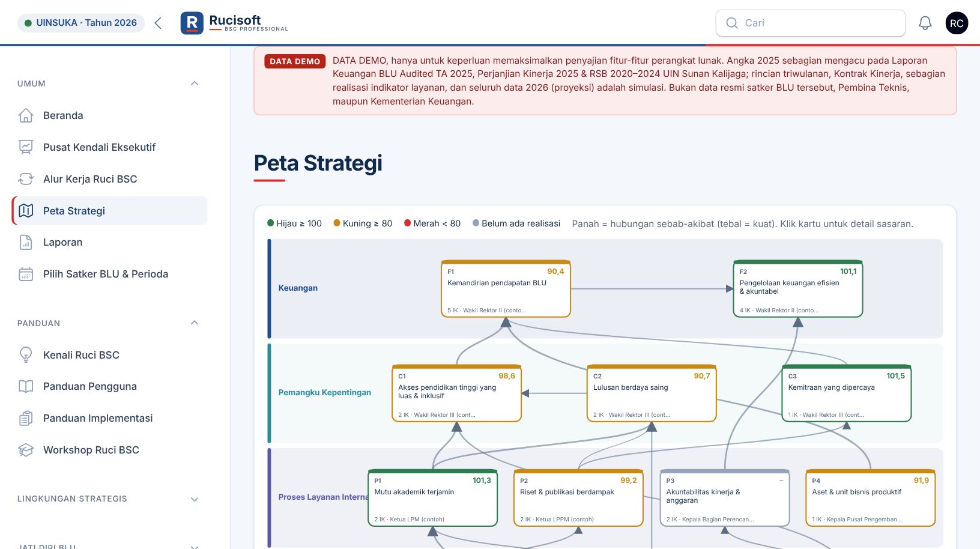980x549 pixels.
Task: Click the Kenali Ruci BSC lightbulb icon
Action: pos(26,355)
